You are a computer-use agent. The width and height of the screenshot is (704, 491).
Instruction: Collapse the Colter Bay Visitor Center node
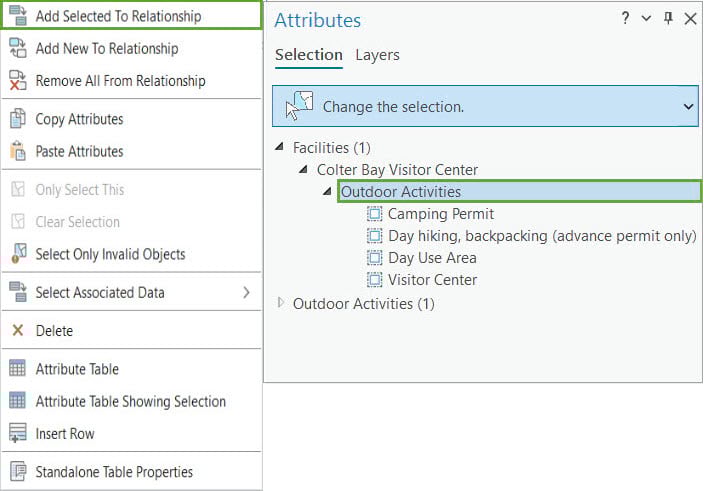304,169
